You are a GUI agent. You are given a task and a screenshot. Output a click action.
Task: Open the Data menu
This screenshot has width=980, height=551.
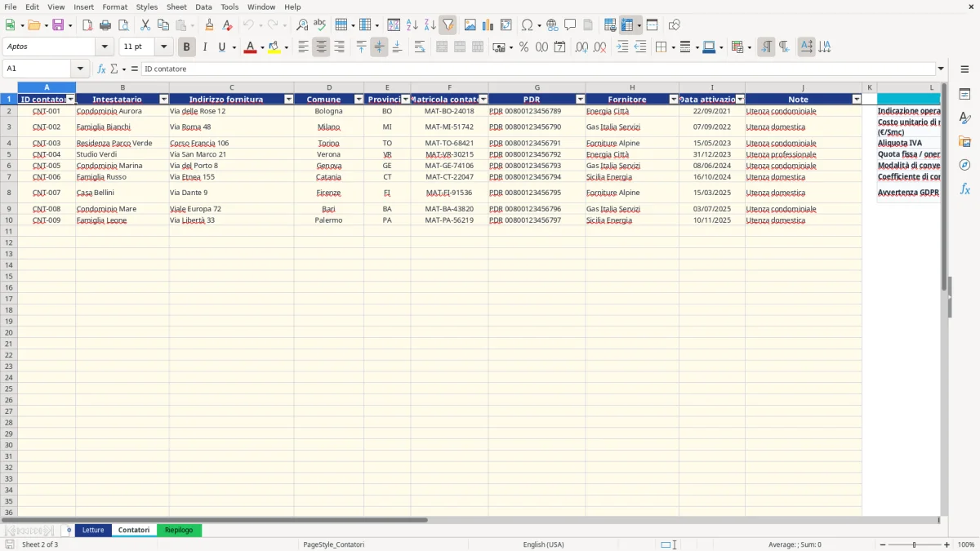pyautogui.click(x=203, y=7)
